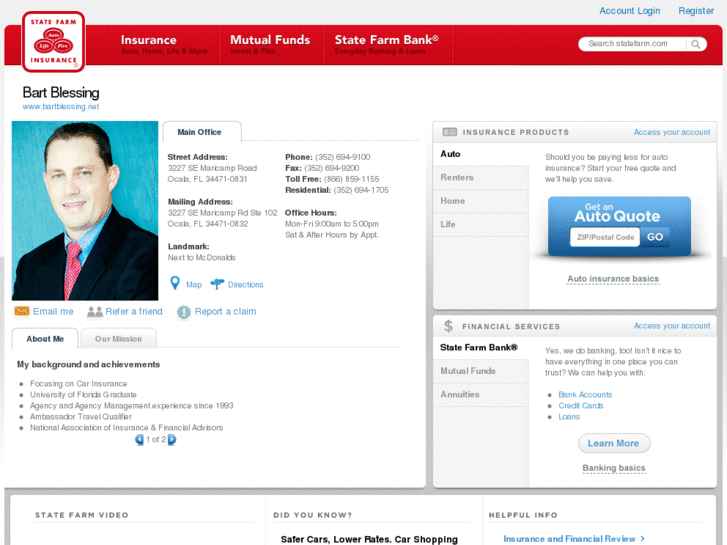Switch to the Our Mission tab

click(118, 339)
